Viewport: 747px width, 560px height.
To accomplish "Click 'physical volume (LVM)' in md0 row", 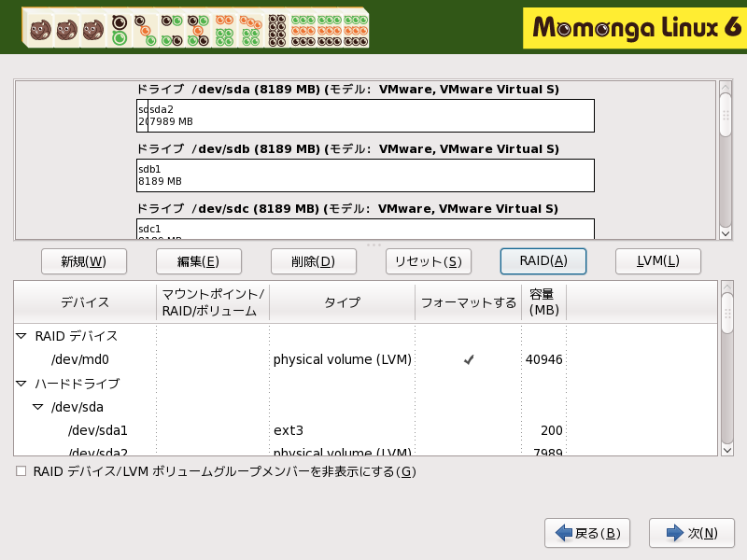I will (342, 359).
